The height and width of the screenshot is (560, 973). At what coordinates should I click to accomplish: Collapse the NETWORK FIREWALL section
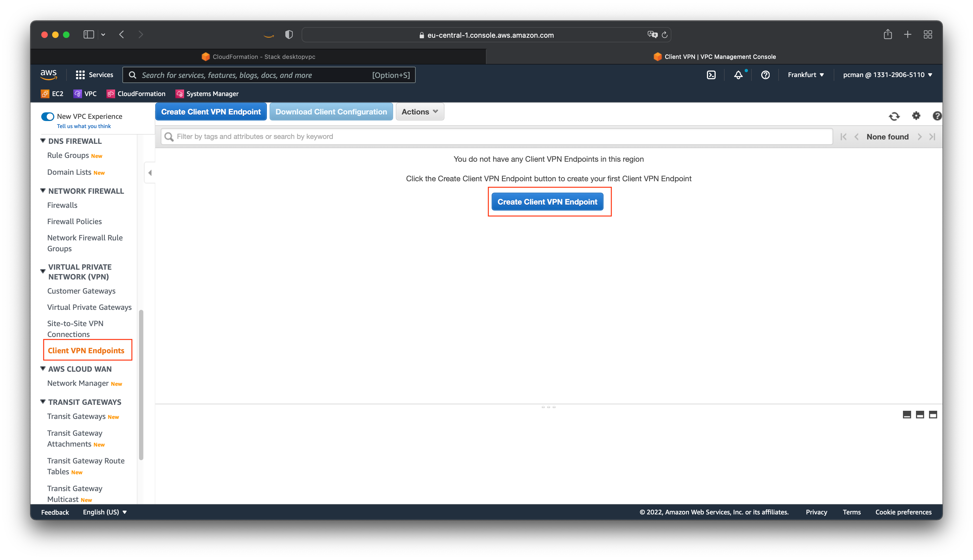pos(43,190)
